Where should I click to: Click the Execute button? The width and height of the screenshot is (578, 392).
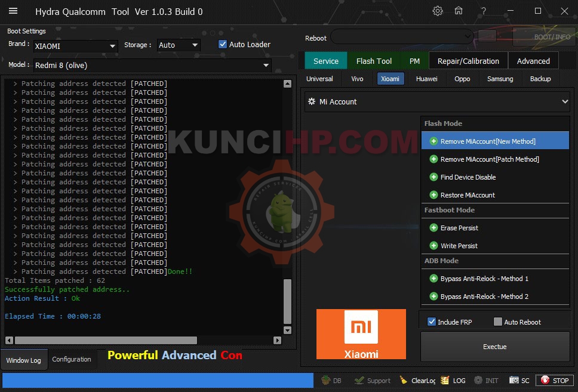point(494,347)
